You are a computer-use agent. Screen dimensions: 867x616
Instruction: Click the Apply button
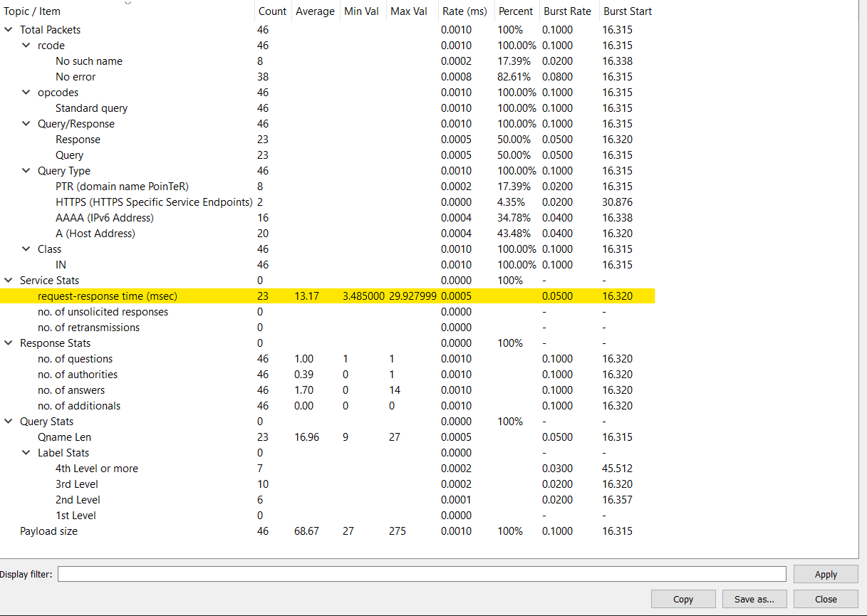[x=826, y=573]
